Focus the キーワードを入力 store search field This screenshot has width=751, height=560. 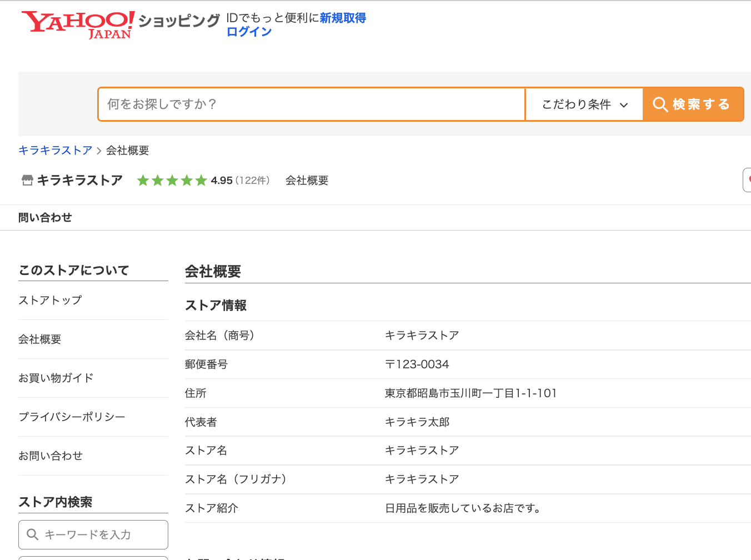(93, 534)
